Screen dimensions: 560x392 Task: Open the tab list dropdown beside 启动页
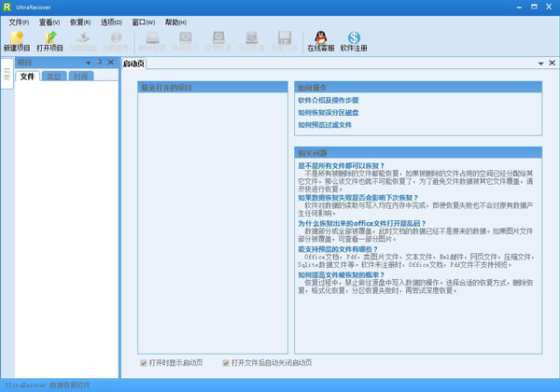point(540,63)
